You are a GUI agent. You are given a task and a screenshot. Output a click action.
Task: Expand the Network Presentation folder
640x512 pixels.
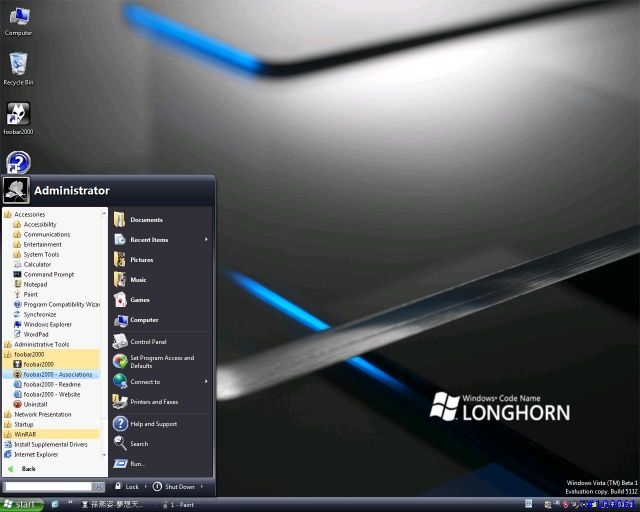coord(38,414)
